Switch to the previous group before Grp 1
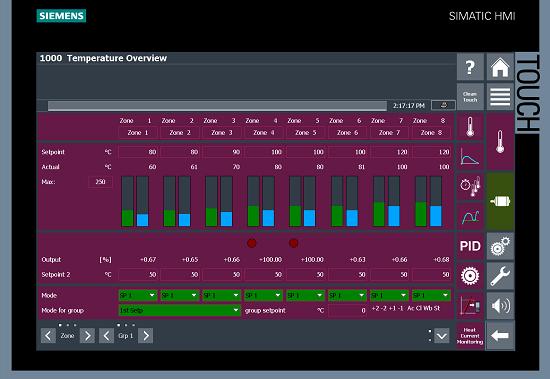Viewport: 550px width, 379px height. click(x=106, y=336)
